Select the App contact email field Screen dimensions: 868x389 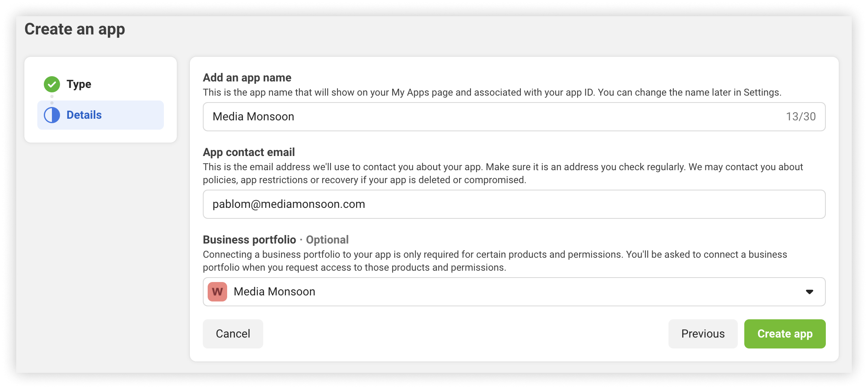pos(446,204)
